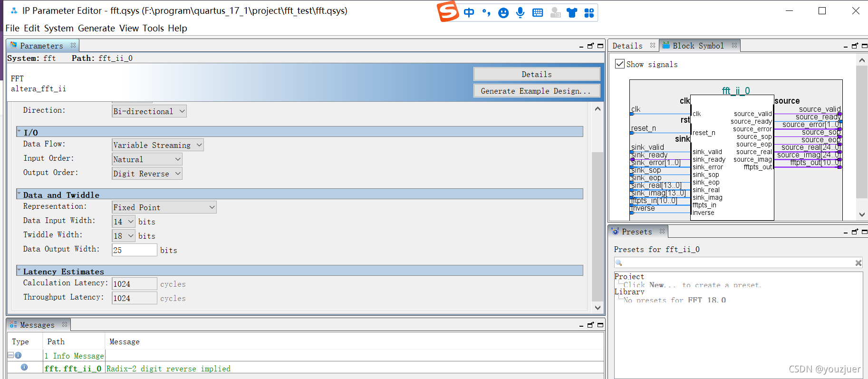Open the Sogou soft keyboard icon
Image resolution: width=868 pixels, height=379 pixels.
point(538,13)
